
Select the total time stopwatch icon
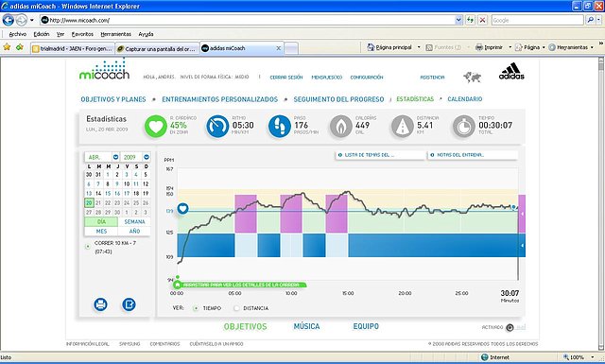(464, 127)
